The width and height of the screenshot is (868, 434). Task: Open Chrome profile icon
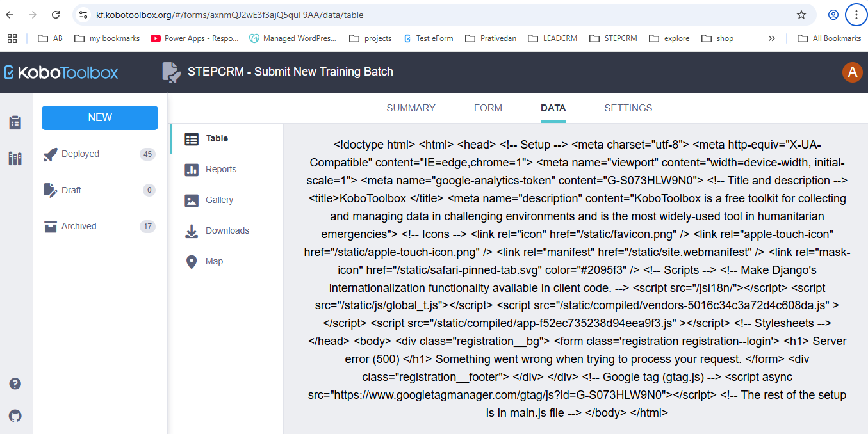click(x=833, y=15)
